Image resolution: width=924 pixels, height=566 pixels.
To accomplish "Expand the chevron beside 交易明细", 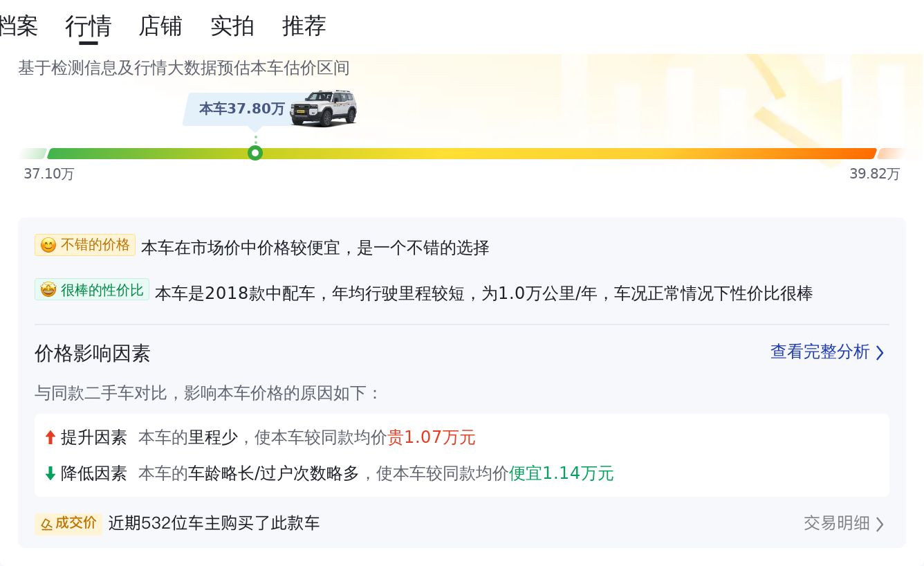I will click(x=880, y=524).
